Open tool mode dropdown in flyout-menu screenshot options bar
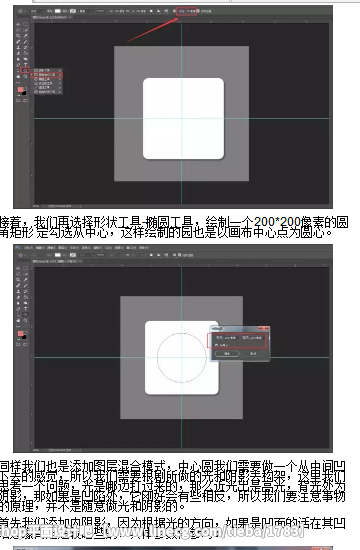Viewport: 360px width, 550px height. point(38,11)
